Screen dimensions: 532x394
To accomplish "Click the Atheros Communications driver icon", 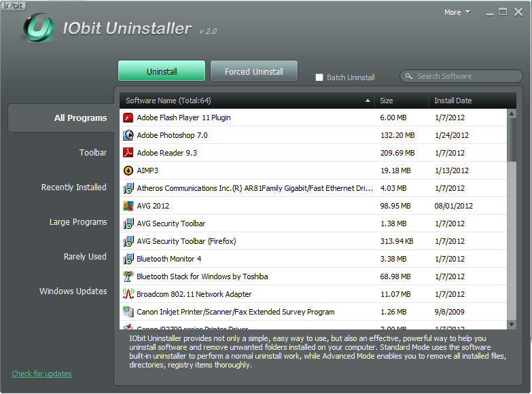I will coord(128,188).
